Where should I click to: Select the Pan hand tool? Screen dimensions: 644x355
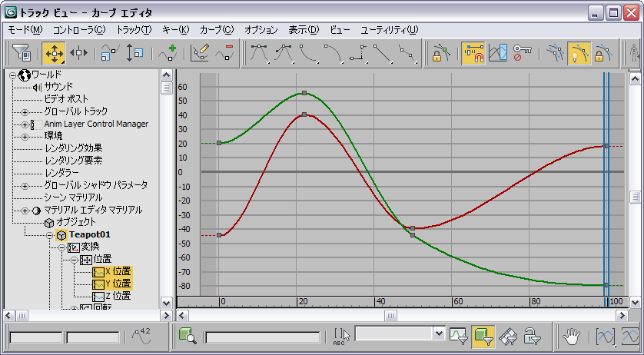coord(571,337)
